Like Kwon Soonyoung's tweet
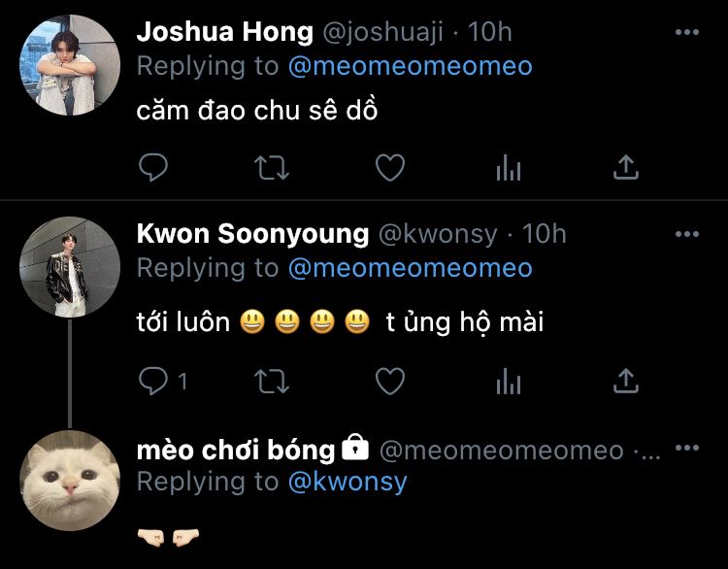This screenshot has width=728, height=569. pos(390,382)
